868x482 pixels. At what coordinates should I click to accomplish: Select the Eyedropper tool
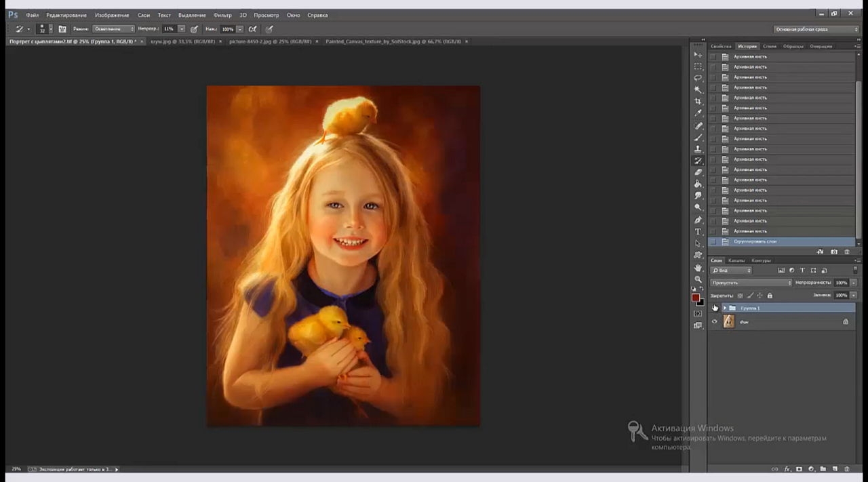[698, 113]
